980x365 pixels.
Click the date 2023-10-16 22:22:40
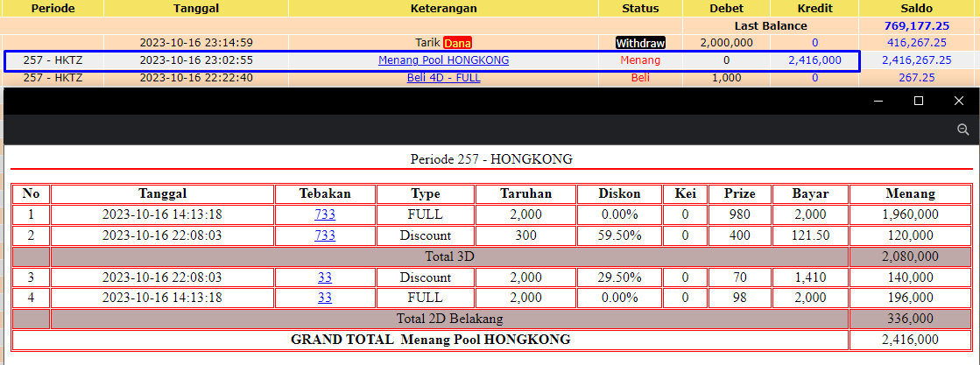click(196, 78)
